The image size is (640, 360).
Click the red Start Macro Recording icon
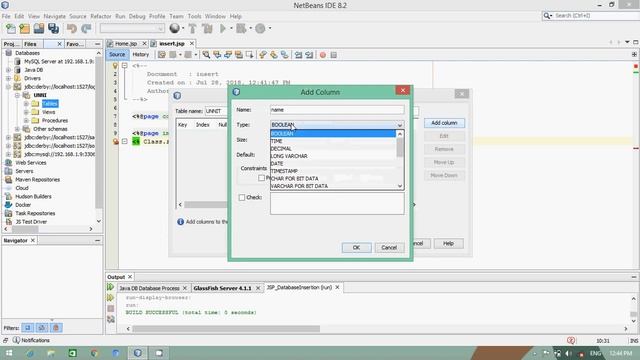323,55
